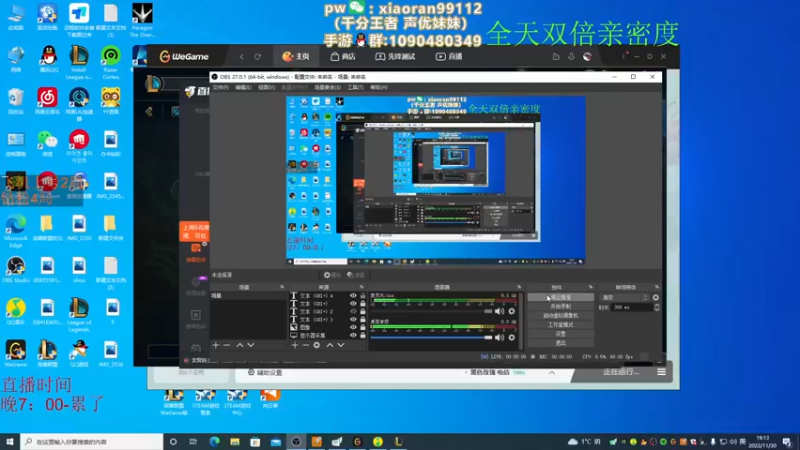This screenshot has height=450, width=800.
Task: Open source properties gear in Sources panel
Action: (x=317, y=345)
